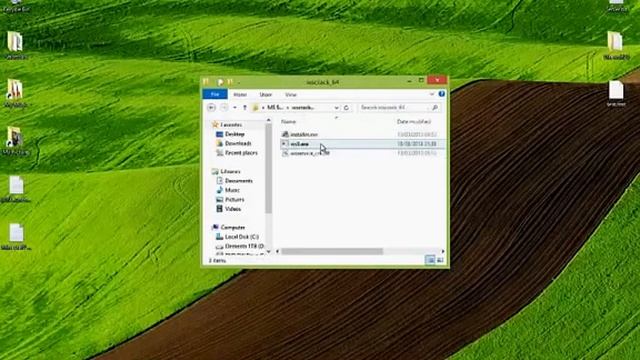Open the File tab in Explorer ribbon
This screenshot has height=360, width=640.
[215, 94]
